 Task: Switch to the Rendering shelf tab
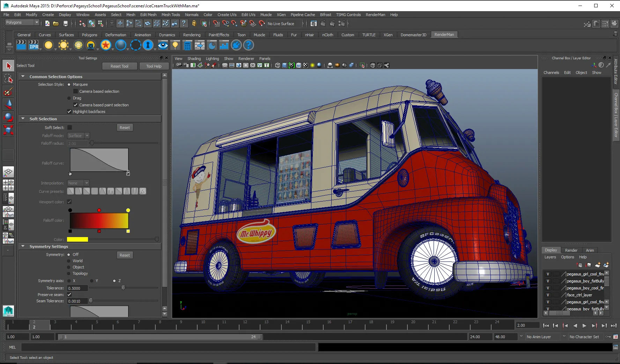pos(192,35)
